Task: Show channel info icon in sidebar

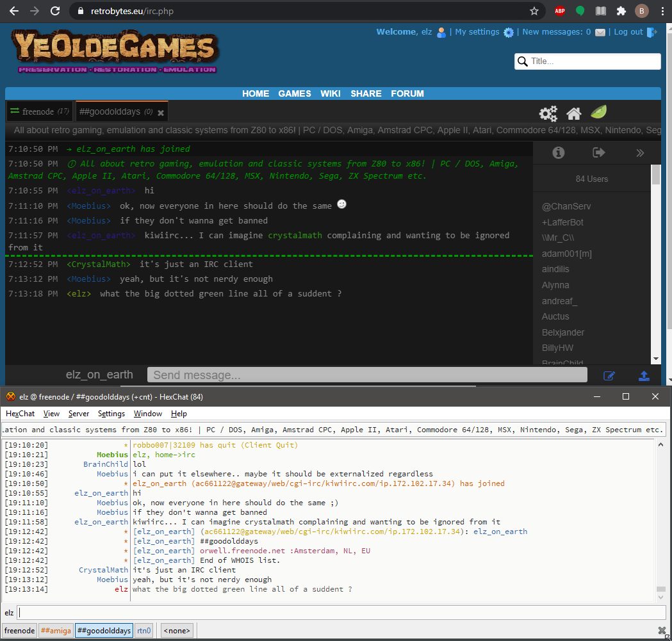Action: coord(559,152)
